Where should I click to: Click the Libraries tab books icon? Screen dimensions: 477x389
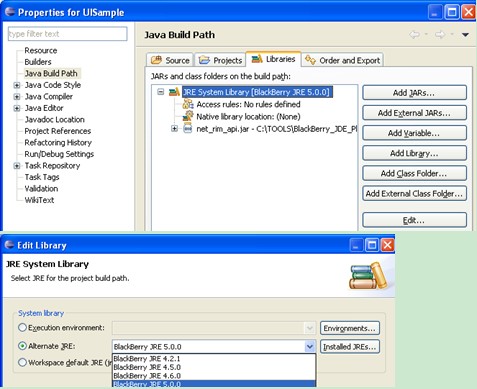[257, 59]
